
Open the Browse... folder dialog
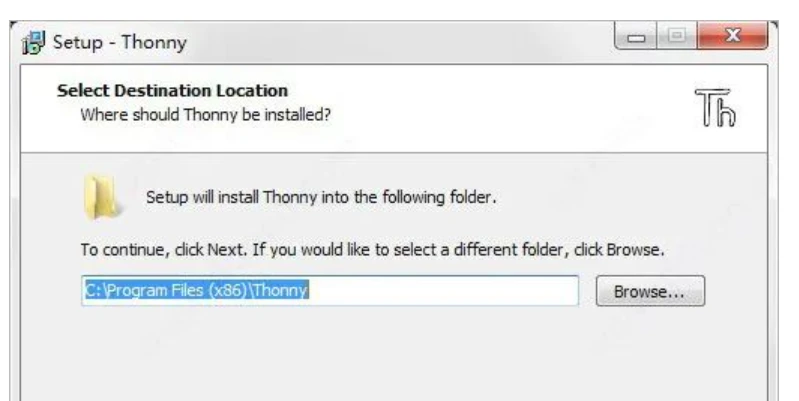click(650, 292)
